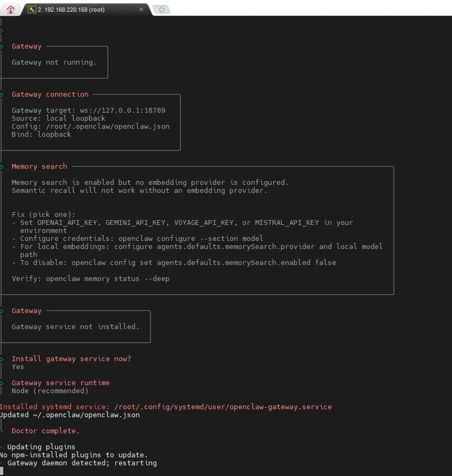
Task: Click the 'Set OPENAI_API_KEY, GEMINI_API_KEY' line
Action: click(183, 227)
